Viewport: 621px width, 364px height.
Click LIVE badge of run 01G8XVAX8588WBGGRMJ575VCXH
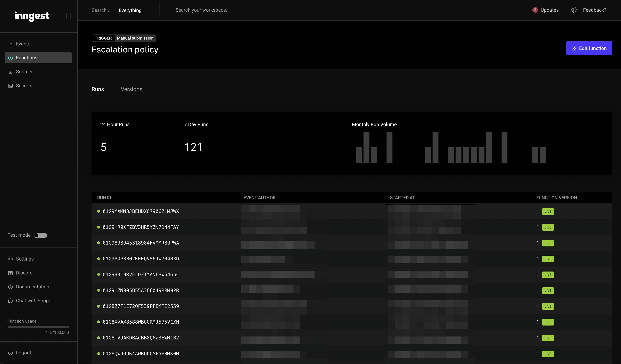(548, 322)
